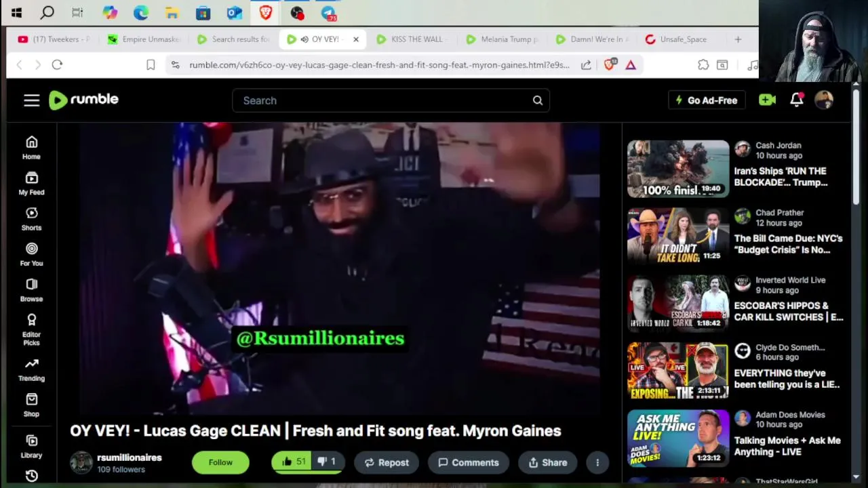Image resolution: width=868 pixels, height=488 pixels.
Task: Go to Rumble homepage via logo
Action: pyautogui.click(x=83, y=100)
